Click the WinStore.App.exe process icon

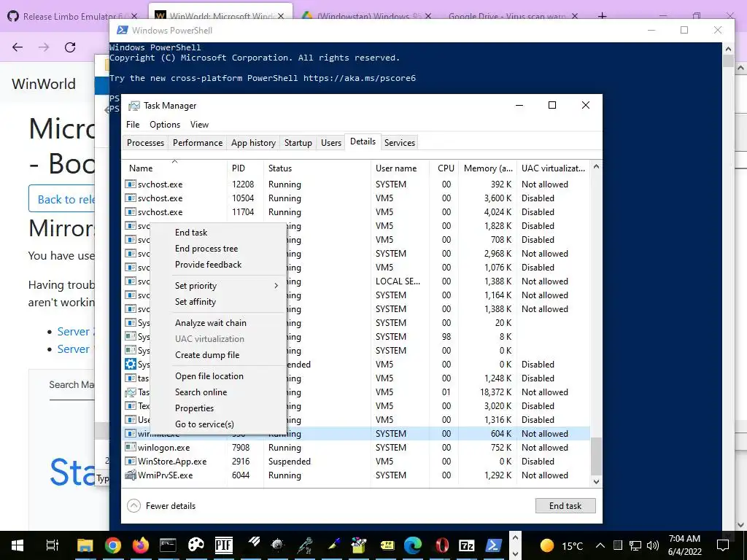click(130, 461)
